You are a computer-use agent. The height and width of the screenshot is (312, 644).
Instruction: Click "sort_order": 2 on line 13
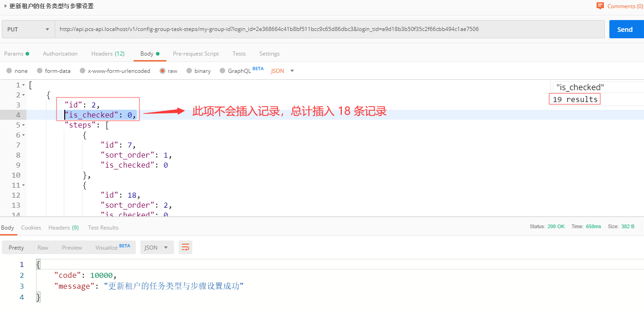click(136, 205)
